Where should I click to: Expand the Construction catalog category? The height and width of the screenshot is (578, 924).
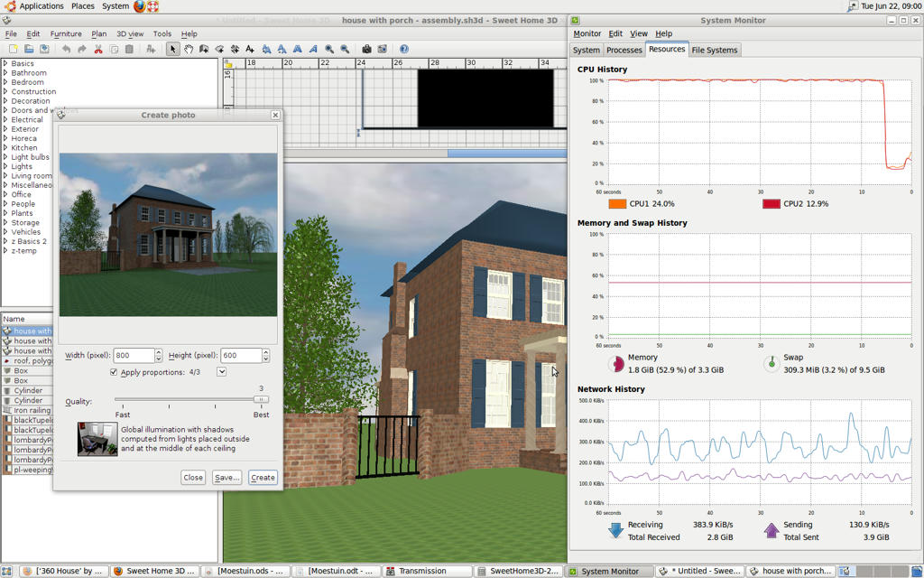coord(5,91)
